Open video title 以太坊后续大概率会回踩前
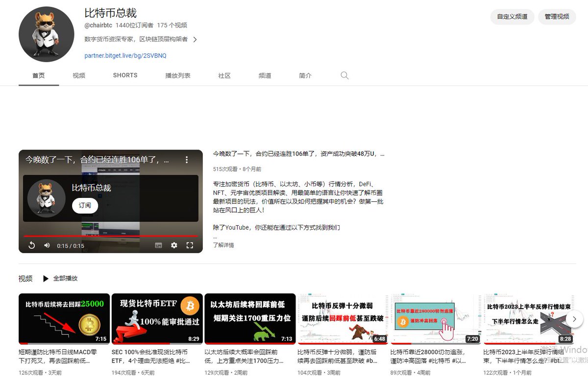 click(x=244, y=356)
